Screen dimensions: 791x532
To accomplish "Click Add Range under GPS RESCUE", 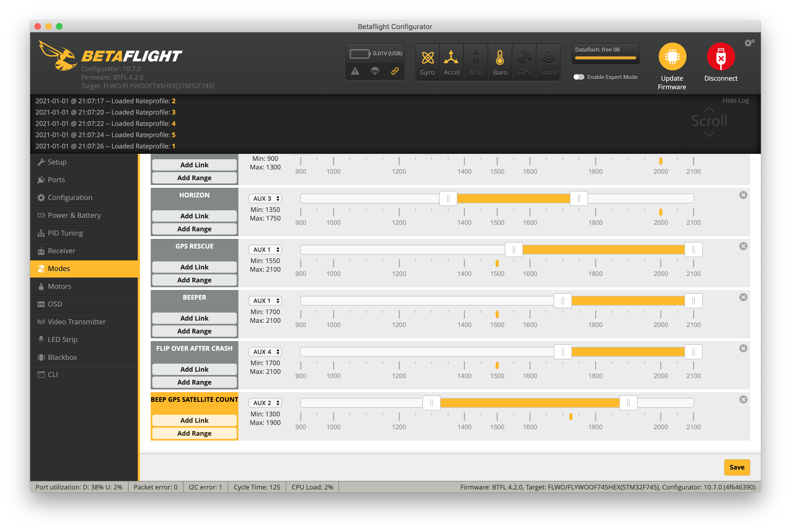I will [195, 280].
